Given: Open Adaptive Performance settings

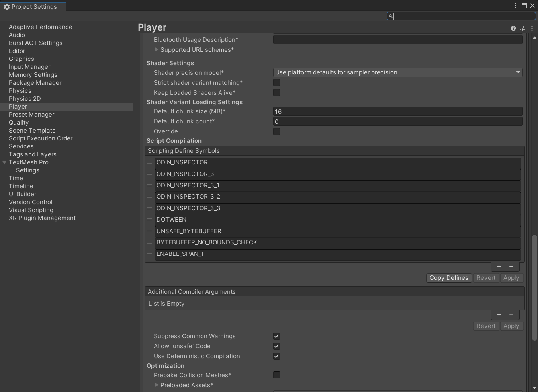Looking at the screenshot, I should pyautogui.click(x=41, y=27).
